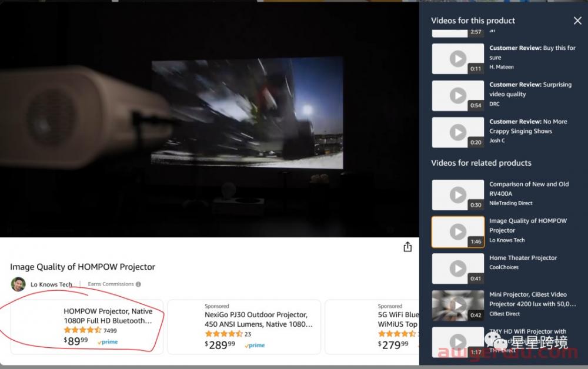Click sidebar uploader Lo Knows Tech

[x=507, y=240]
